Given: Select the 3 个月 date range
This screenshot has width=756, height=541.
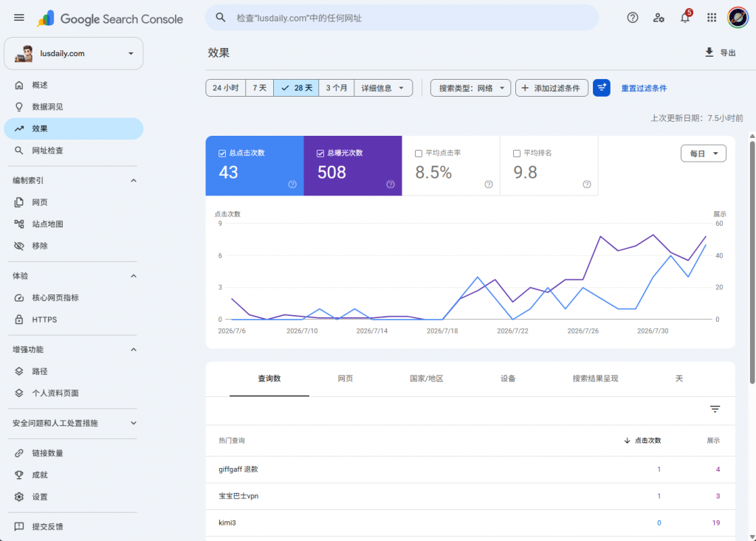Looking at the screenshot, I should 337,88.
